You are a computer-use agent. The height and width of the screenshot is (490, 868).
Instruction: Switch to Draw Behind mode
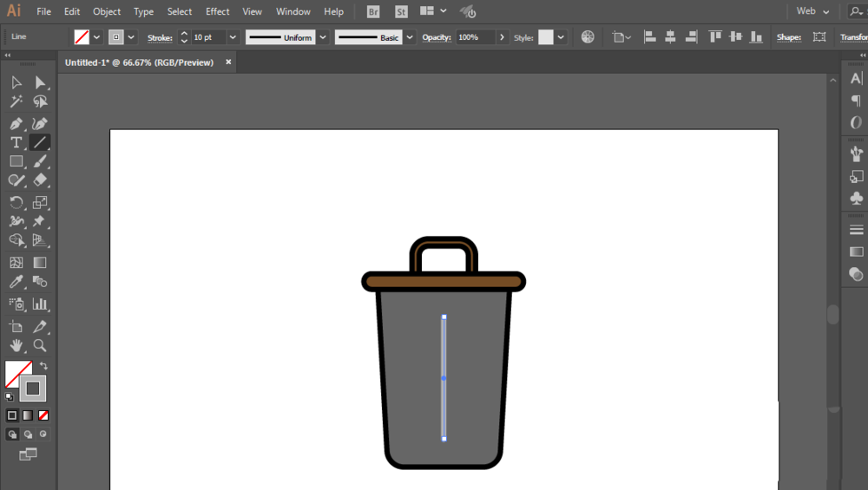(x=28, y=434)
